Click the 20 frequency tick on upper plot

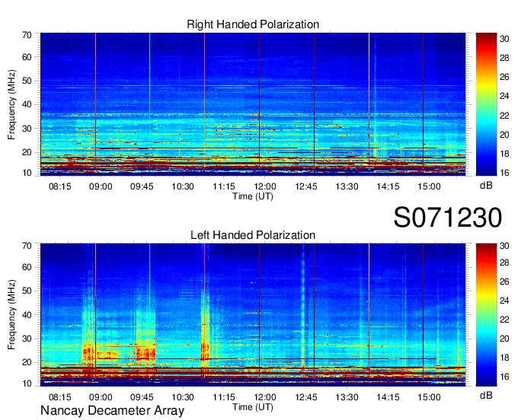(x=27, y=152)
